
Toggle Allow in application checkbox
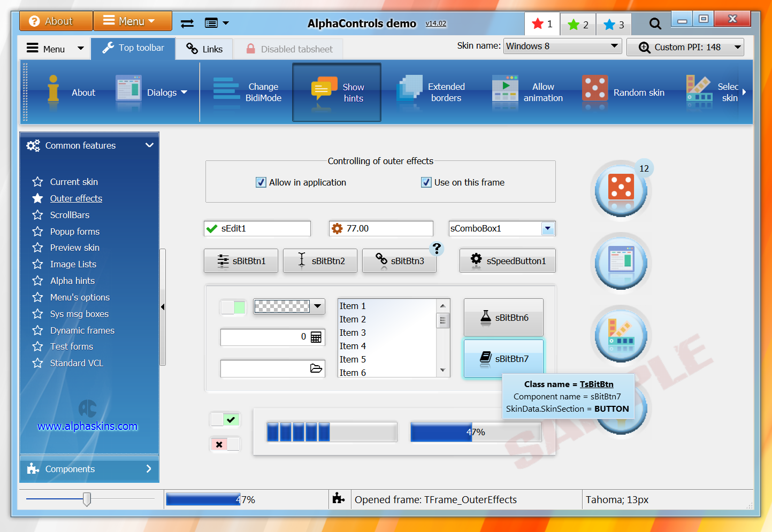pos(261,182)
